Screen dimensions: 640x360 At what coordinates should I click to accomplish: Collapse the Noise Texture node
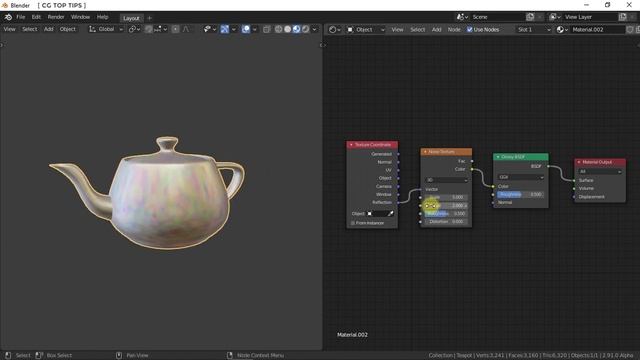pyautogui.click(x=425, y=151)
